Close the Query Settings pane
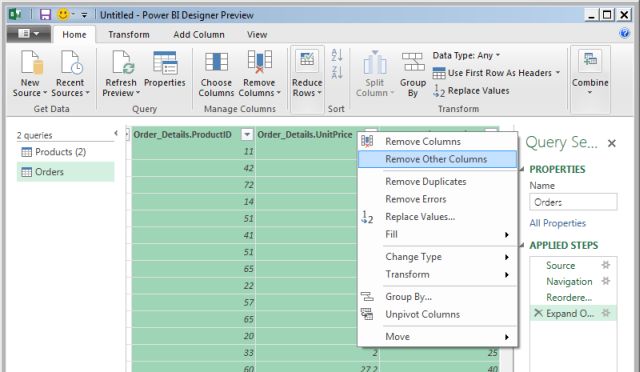Image resolution: width=640 pixels, height=372 pixels. click(x=611, y=143)
